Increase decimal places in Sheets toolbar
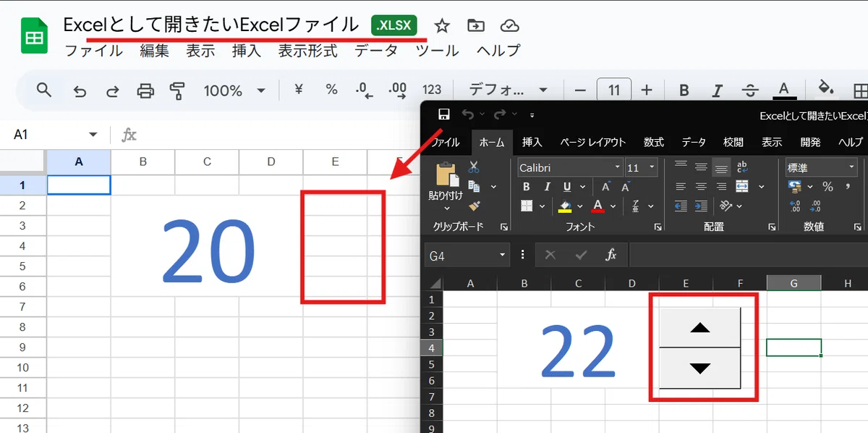Viewport: 868px width, 433px height. [x=398, y=90]
